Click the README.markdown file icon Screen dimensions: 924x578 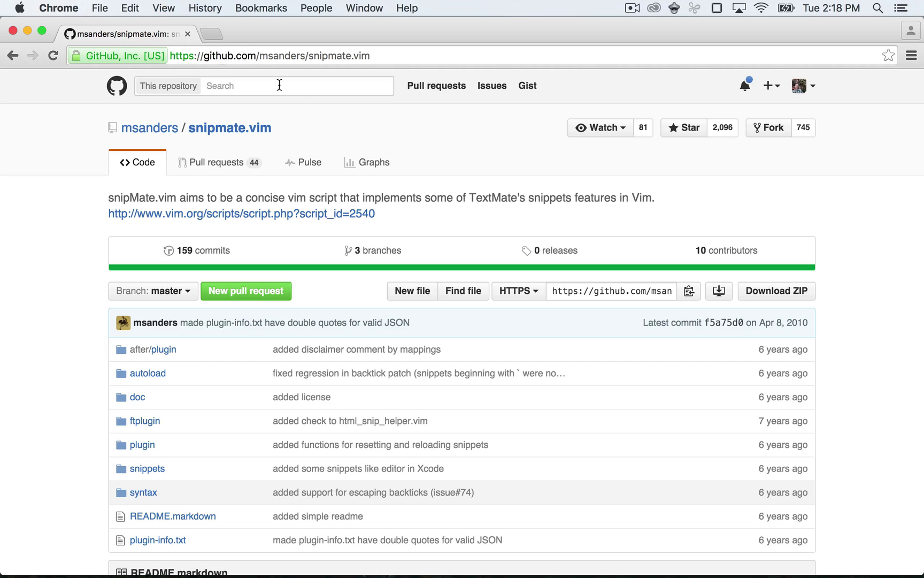coord(120,516)
